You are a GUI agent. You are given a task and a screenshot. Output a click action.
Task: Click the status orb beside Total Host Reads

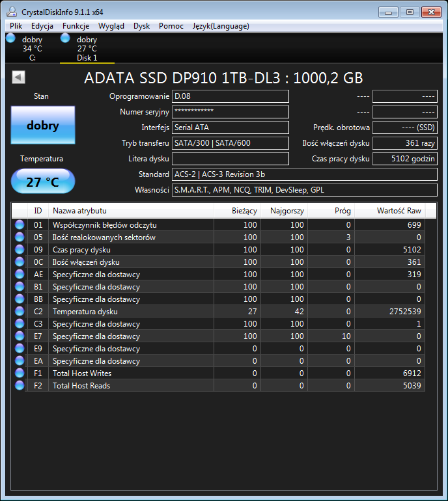tap(20, 386)
